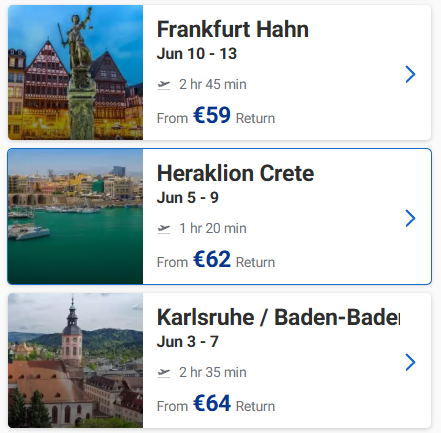
Task: Click the Karlsruhe flight duration plane icon
Action: click(x=164, y=373)
